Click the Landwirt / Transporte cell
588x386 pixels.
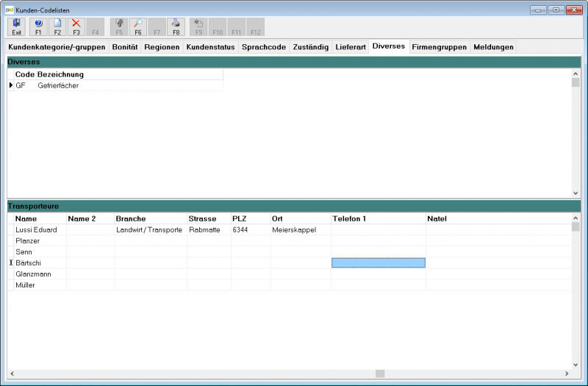point(151,230)
